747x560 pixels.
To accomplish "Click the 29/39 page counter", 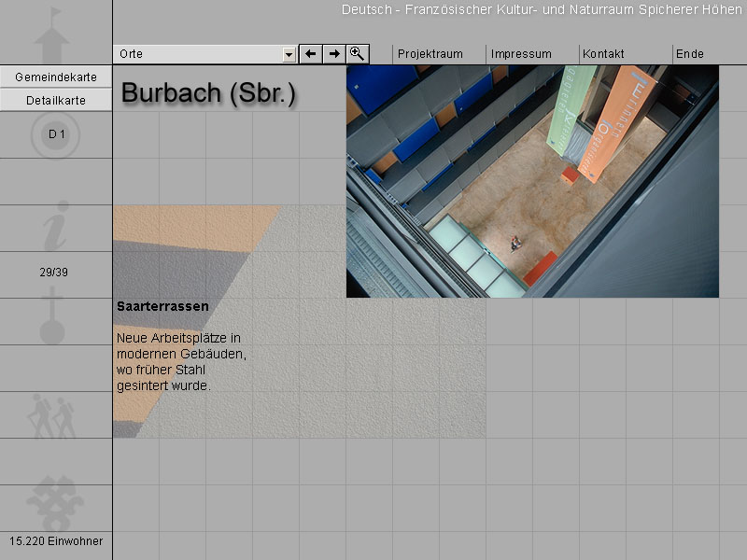I will point(54,273).
